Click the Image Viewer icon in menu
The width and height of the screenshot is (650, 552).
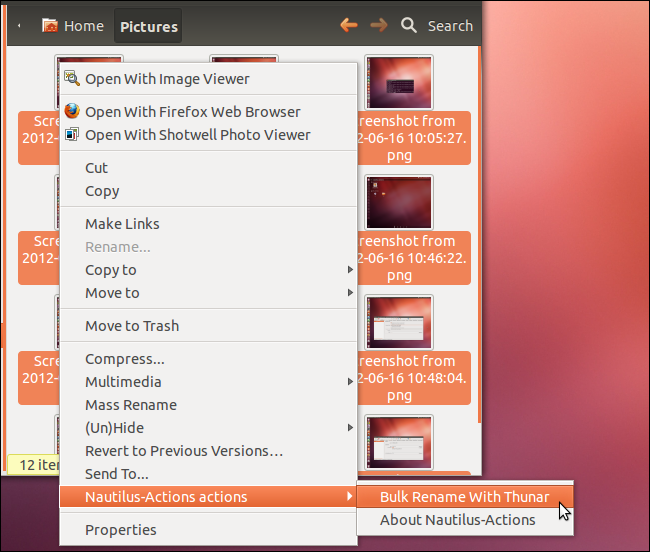[72, 78]
